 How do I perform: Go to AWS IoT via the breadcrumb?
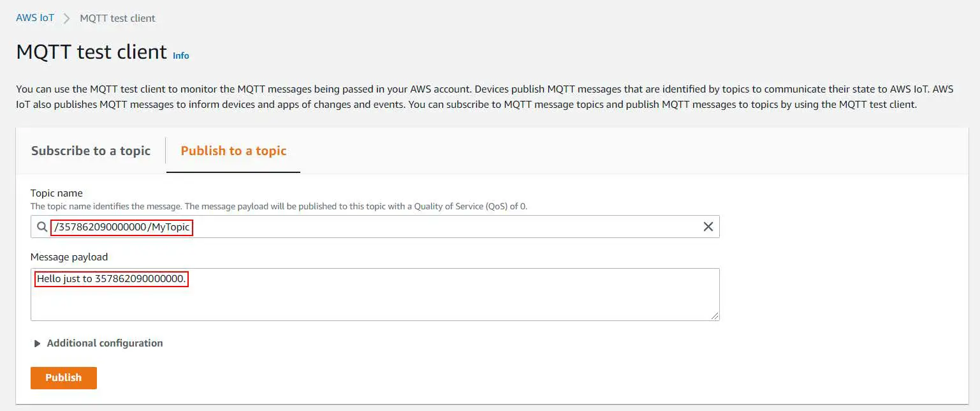coord(35,18)
